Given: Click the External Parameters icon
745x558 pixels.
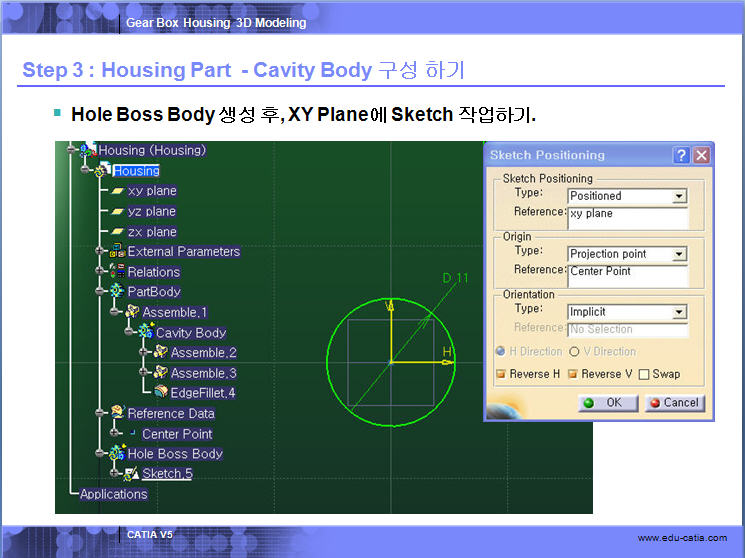Looking at the screenshot, I should pos(117,252).
